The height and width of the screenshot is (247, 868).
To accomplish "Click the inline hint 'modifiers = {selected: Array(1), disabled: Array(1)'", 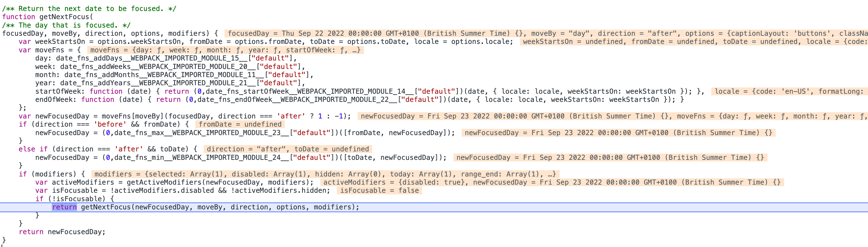I will [325, 174].
